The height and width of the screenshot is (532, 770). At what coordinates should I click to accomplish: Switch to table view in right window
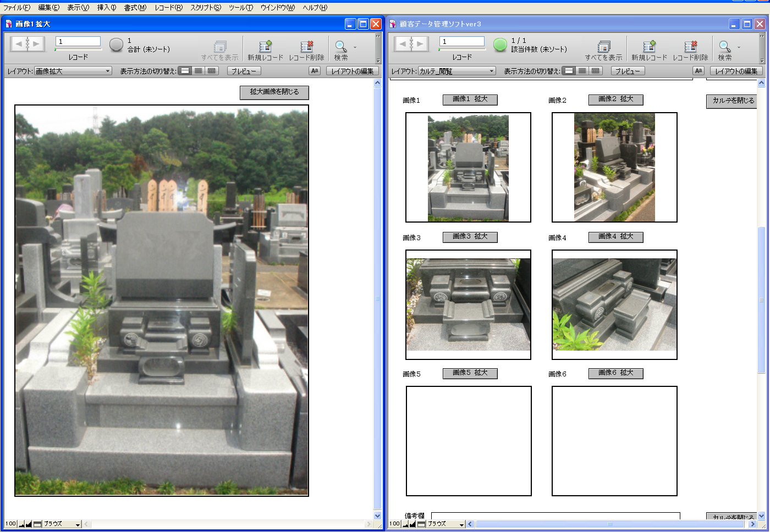coord(596,71)
